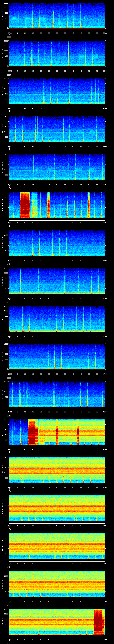The width and height of the screenshot is (114, 644).
Task: Select the spectrogram panel starting at 7:38:00
Action: 57,54
